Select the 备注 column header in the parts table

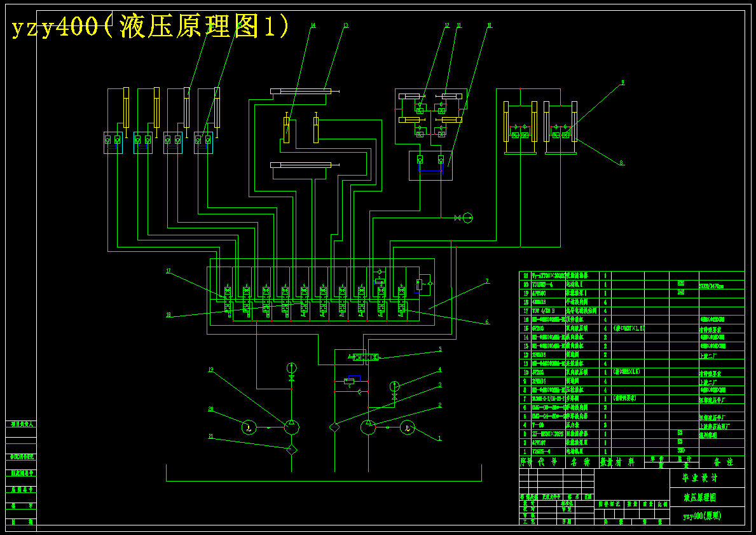coord(723,462)
